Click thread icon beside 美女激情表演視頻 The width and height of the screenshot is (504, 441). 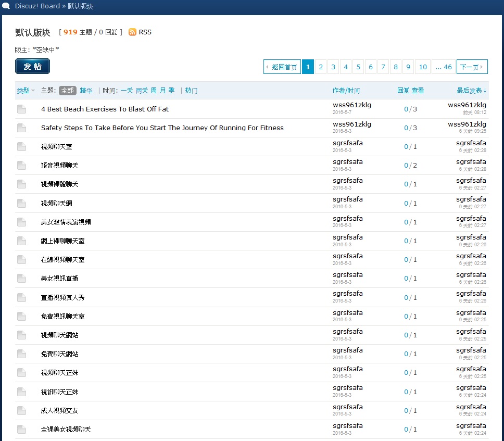click(21, 222)
